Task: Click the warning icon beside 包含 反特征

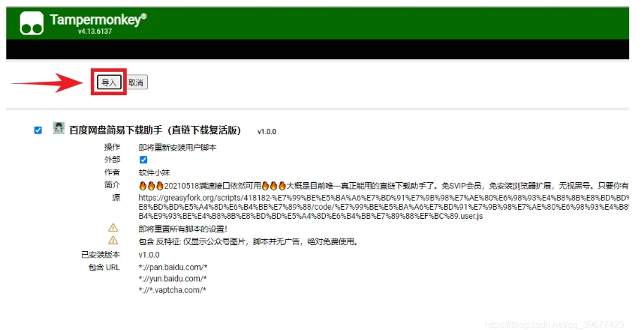Action: coord(113,240)
